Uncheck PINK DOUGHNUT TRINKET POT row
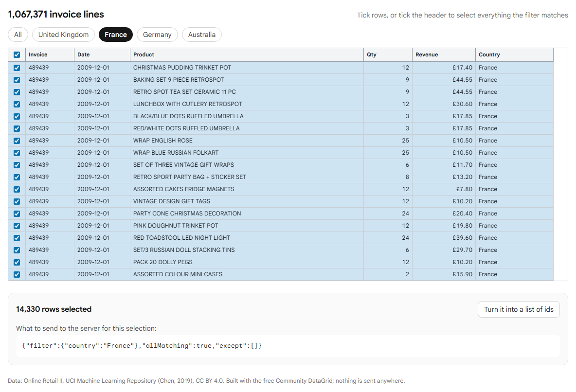Screen dimensions: 576x392 click(x=17, y=226)
